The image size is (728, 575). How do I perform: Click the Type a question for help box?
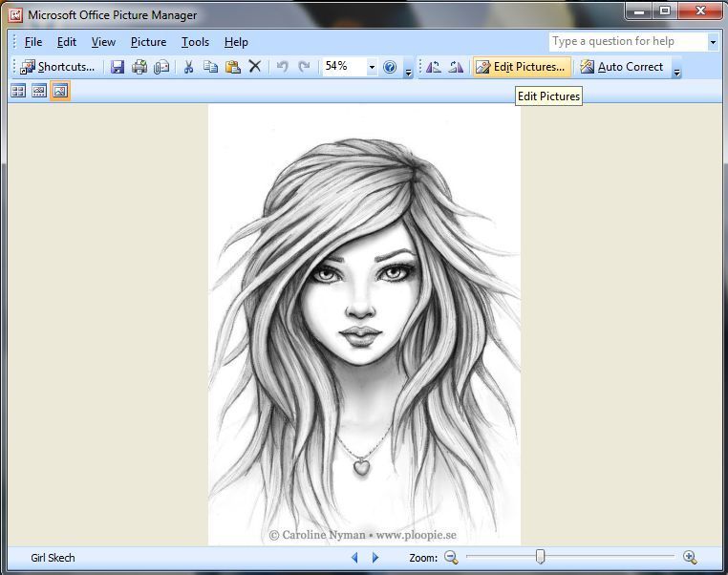pyautogui.click(x=629, y=41)
